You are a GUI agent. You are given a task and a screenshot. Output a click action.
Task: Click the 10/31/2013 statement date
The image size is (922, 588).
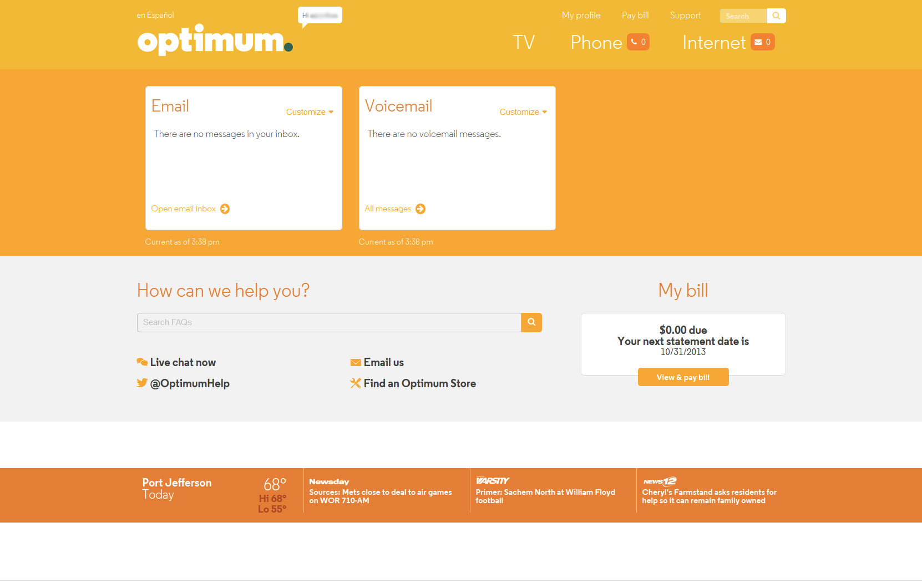coord(683,352)
